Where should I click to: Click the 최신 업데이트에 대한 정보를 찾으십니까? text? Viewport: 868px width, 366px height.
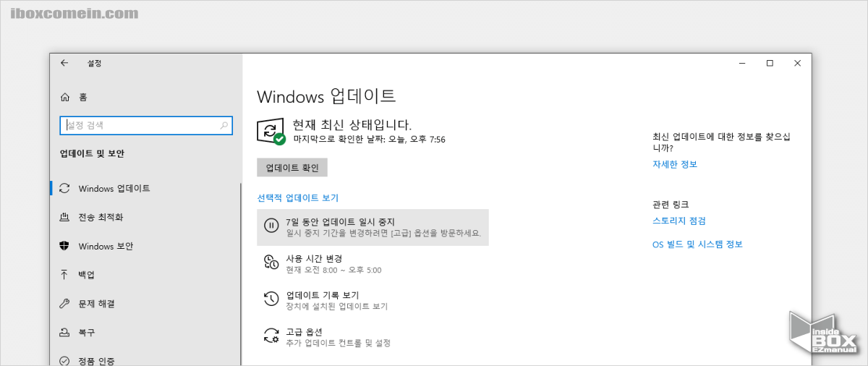pyautogui.click(x=721, y=142)
